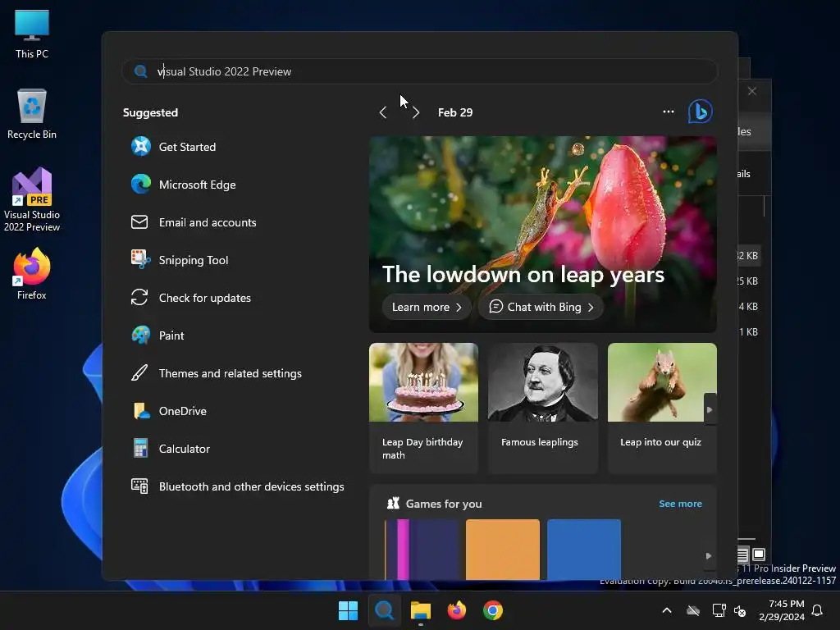Click the Bing chat icon
840x630 pixels.
(700, 112)
